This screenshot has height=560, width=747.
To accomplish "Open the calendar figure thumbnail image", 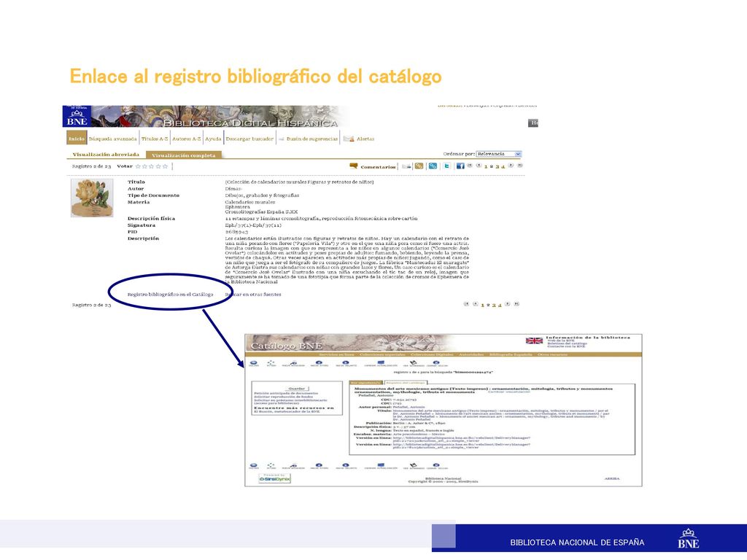I will pyautogui.click(x=92, y=198).
